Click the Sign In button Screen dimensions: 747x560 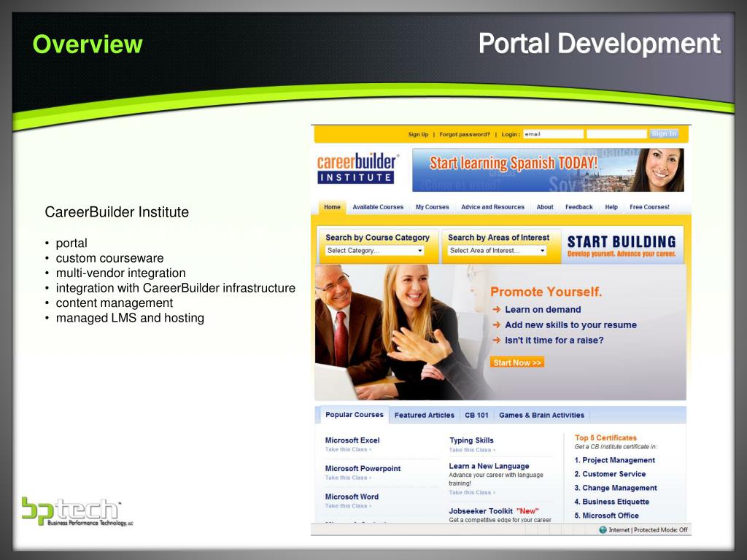[x=664, y=134]
